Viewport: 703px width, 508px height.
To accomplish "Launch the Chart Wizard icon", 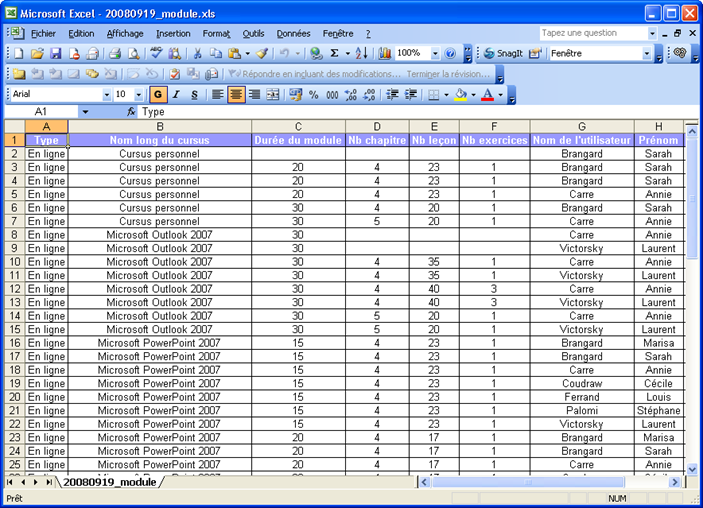I will click(x=383, y=54).
